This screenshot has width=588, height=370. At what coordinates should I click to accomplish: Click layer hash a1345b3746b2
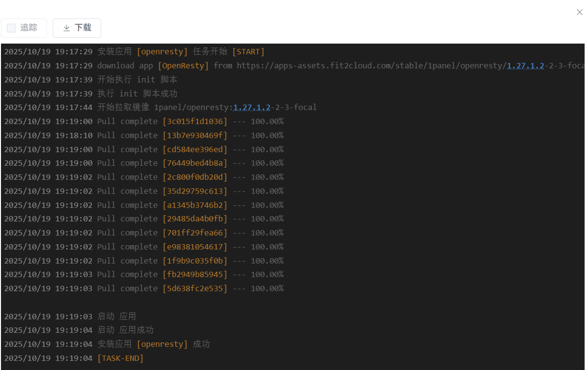[x=195, y=205]
